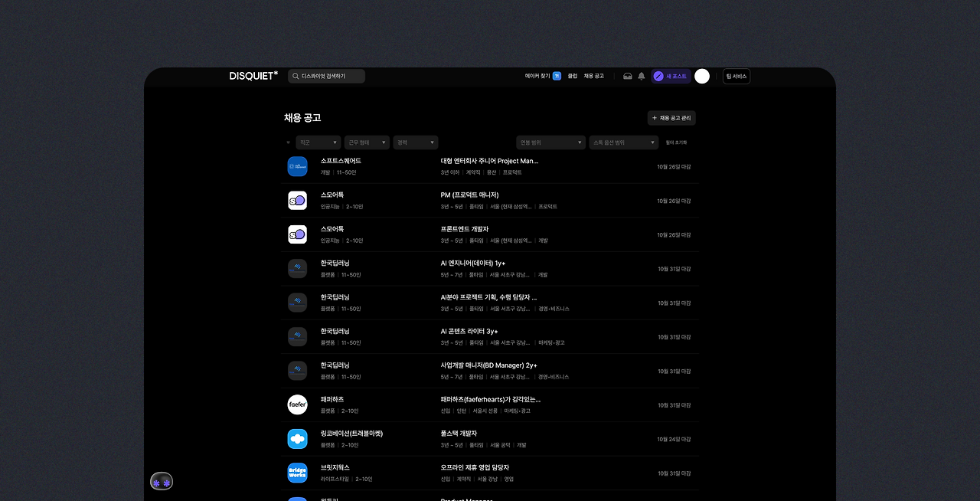Open 한국딥러닝 logo in AI 콘텐츠 라이터 row
This screenshot has height=501, width=980.
click(297, 336)
